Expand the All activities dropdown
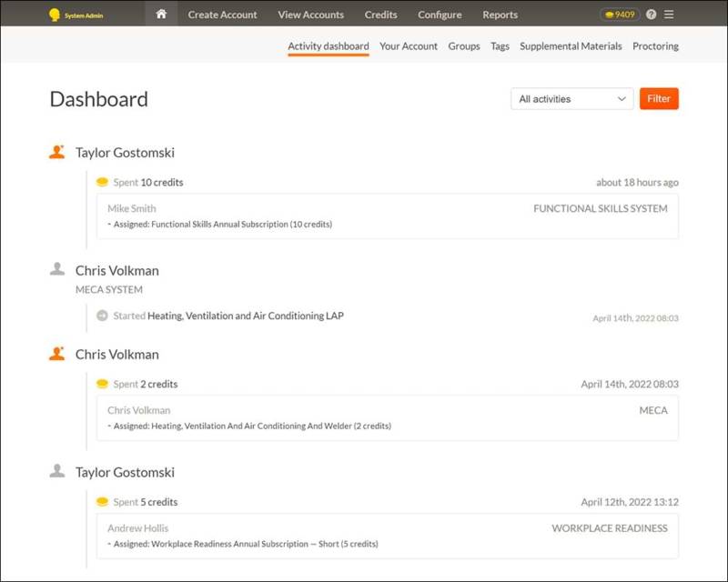 (x=571, y=99)
